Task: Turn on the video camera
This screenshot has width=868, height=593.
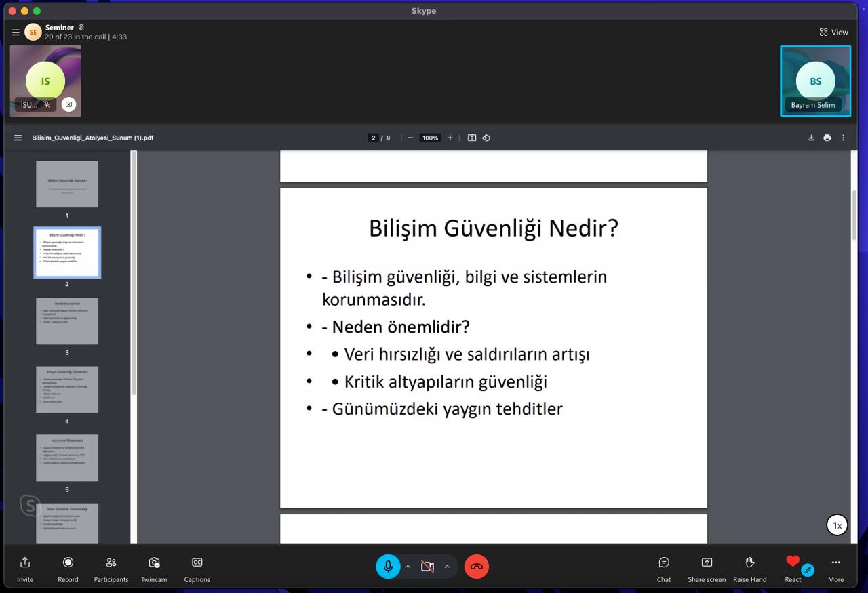Action: (x=427, y=567)
